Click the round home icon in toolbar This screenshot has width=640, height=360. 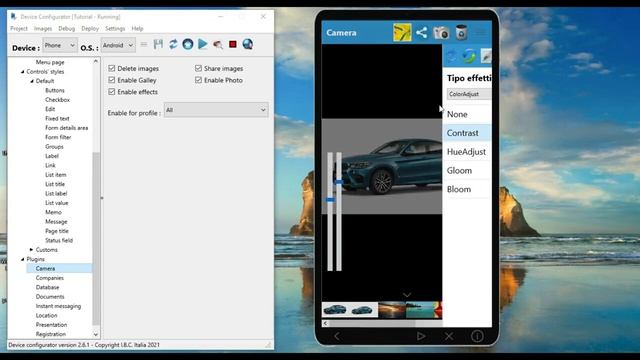pos(188,44)
